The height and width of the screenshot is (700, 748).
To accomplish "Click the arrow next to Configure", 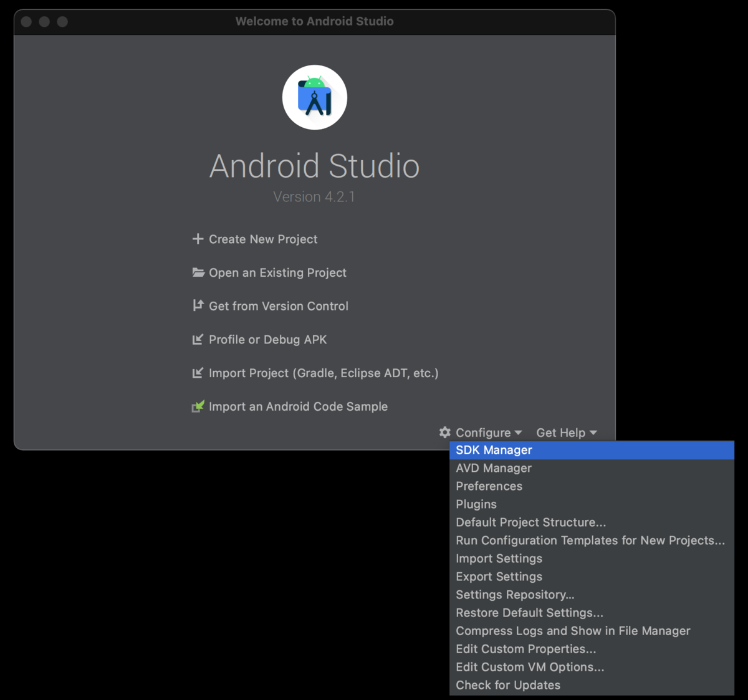I will tap(519, 433).
